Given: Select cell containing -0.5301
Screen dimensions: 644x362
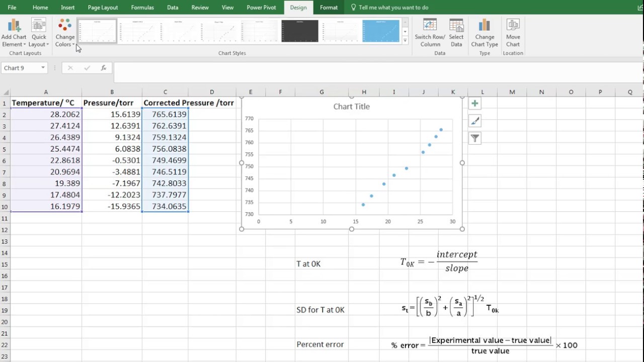Looking at the screenshot, I should click(x=112, y=160).
